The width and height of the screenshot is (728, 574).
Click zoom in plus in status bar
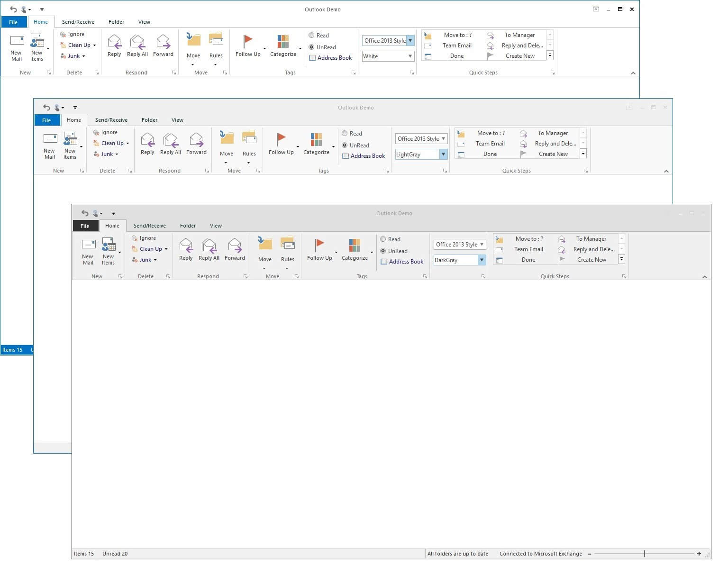pos(699,554)
